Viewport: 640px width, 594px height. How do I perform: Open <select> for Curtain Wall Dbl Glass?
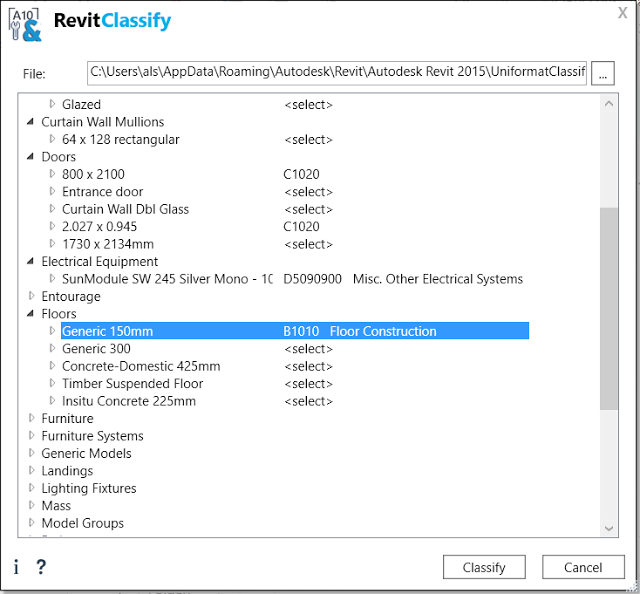tap(309, 209)
